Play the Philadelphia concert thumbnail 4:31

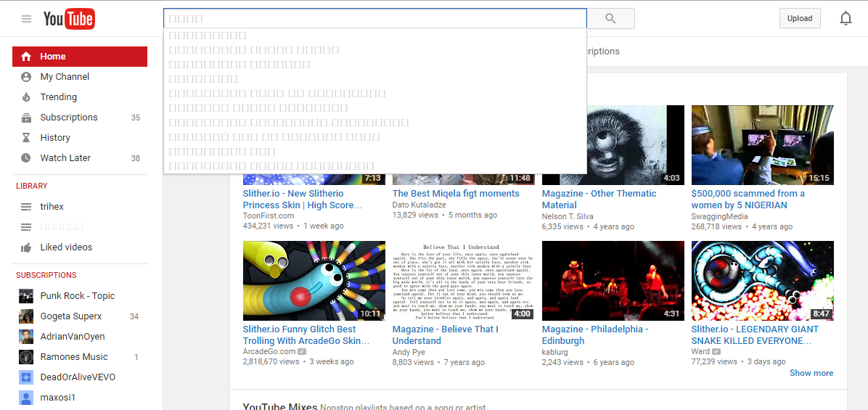click(613, 281)
